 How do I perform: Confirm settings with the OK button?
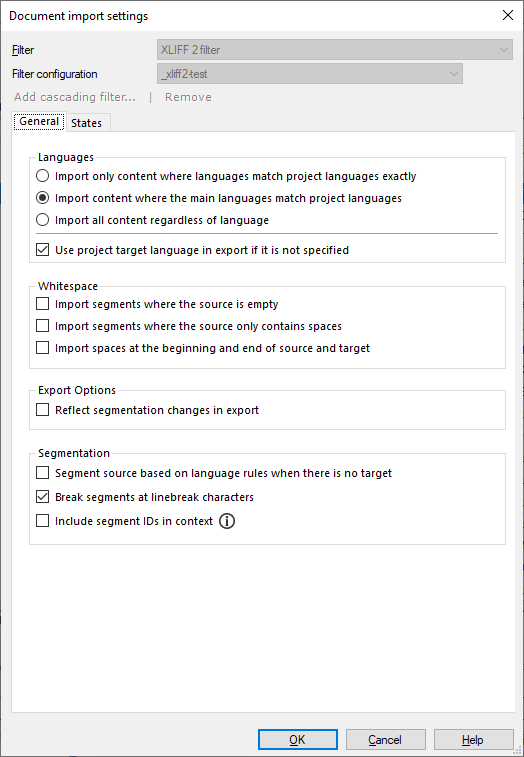click(x=297, y=740)
